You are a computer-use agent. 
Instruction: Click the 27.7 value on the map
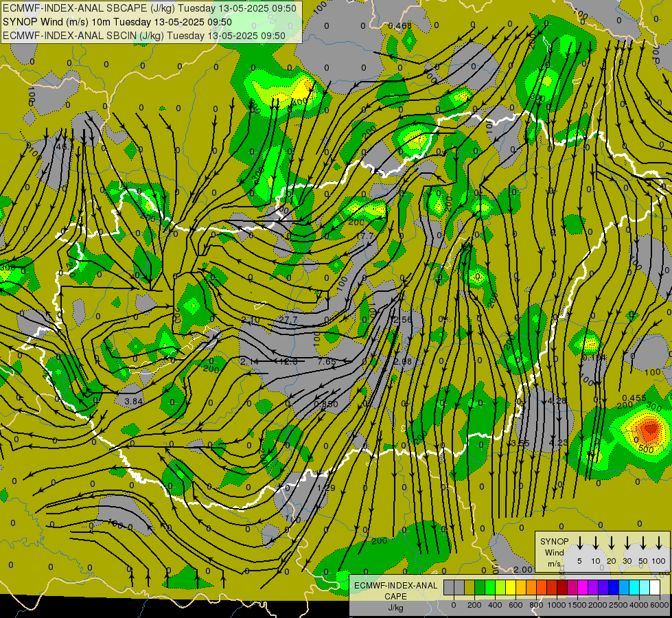pos(288,320)
